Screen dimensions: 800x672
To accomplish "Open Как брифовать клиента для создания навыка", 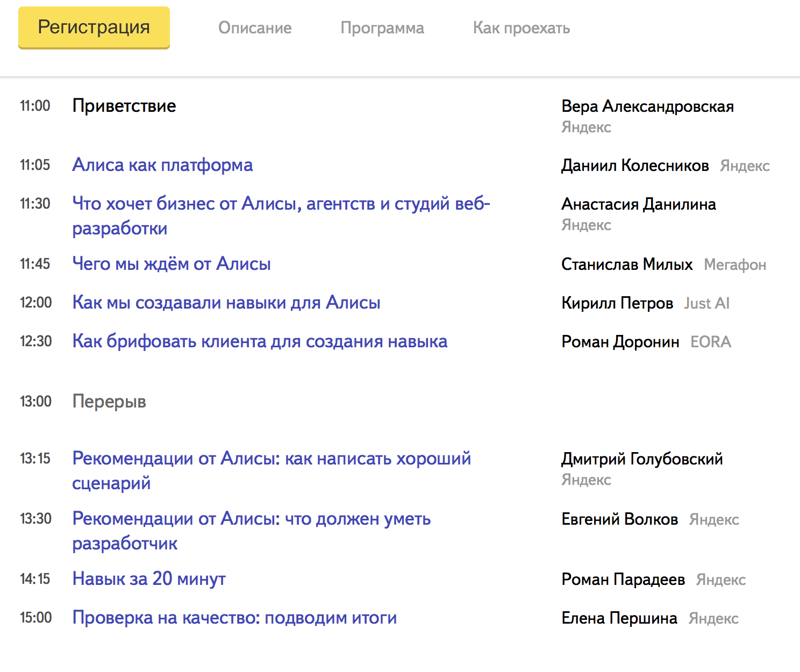I will pos(260,341).
